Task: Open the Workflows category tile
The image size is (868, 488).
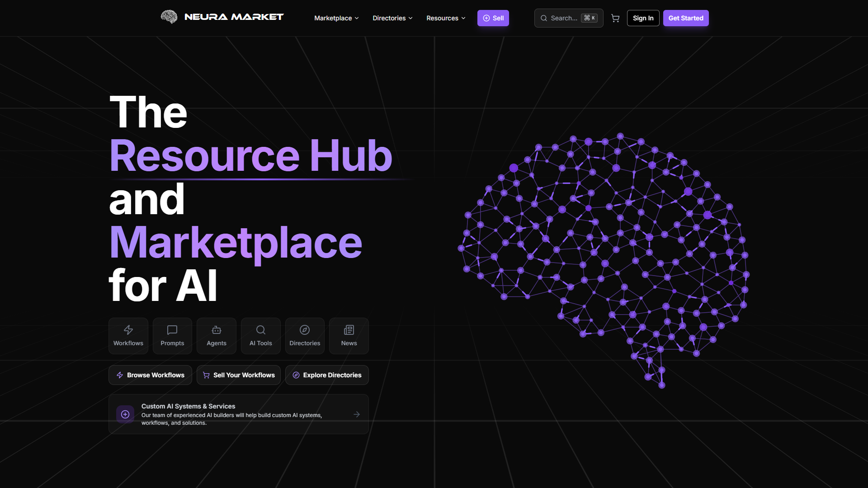Action: point(128,336)
